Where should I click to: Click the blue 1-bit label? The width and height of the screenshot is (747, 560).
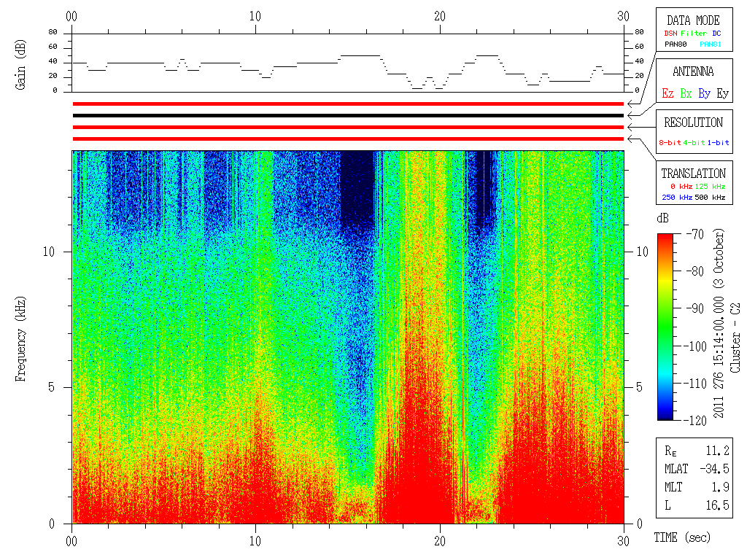coord(718,142)
